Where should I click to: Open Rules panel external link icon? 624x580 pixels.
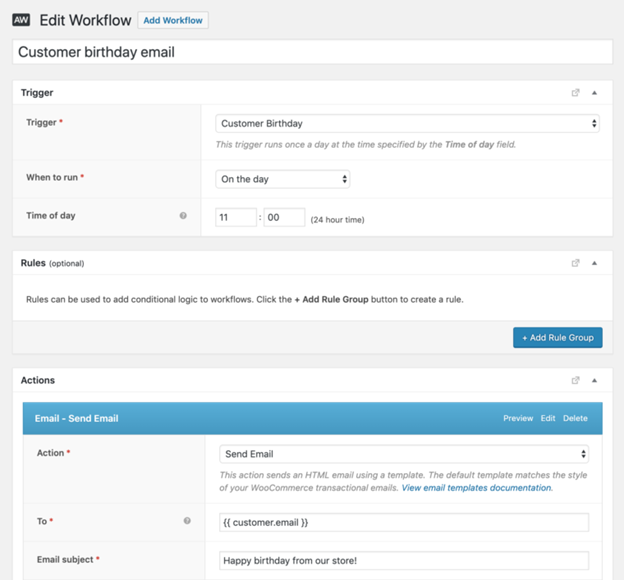575,263
